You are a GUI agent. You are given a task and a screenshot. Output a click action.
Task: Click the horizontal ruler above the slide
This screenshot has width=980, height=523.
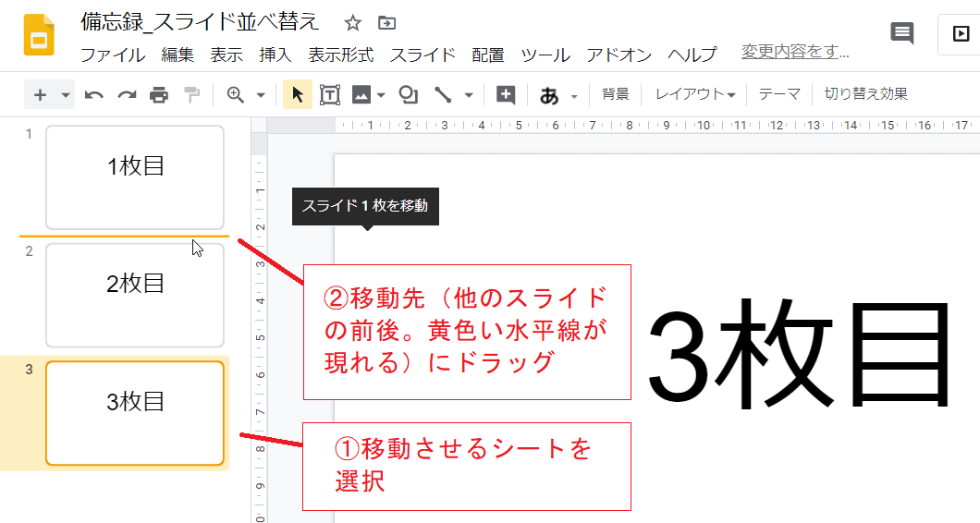[623, 125]
